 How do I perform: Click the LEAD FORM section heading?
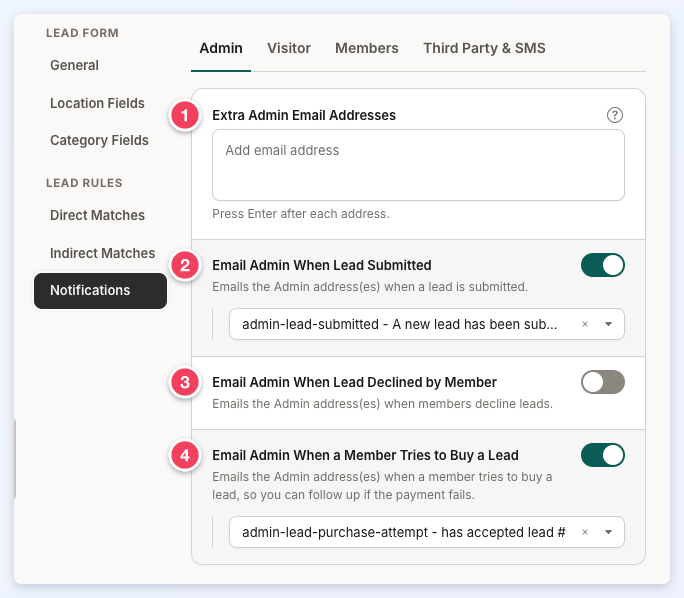click(x=82, y=33)
